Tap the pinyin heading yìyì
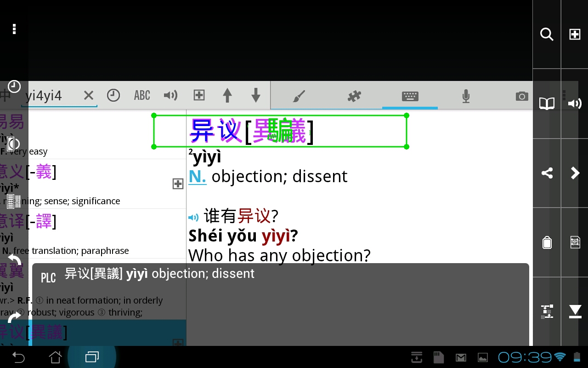 coord(207,158)
